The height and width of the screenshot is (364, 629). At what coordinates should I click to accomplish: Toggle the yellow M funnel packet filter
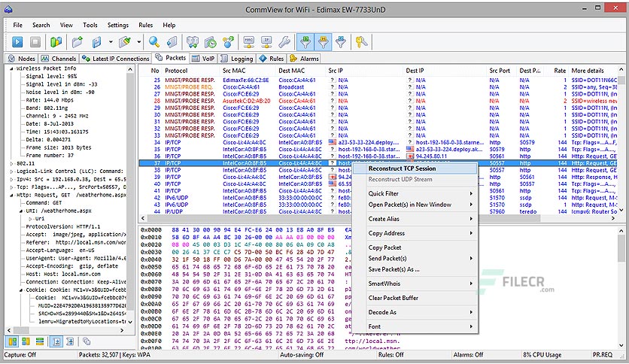point(323,41)
